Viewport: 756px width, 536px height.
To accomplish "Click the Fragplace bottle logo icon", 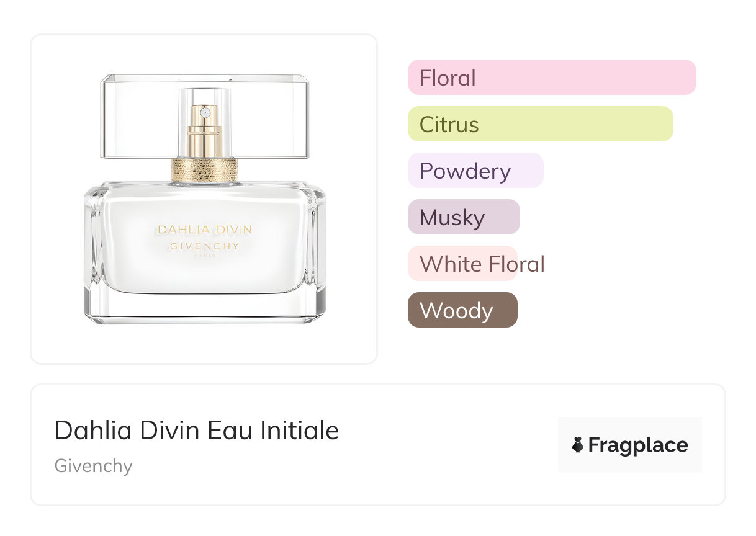I will (x=578, y=445).
